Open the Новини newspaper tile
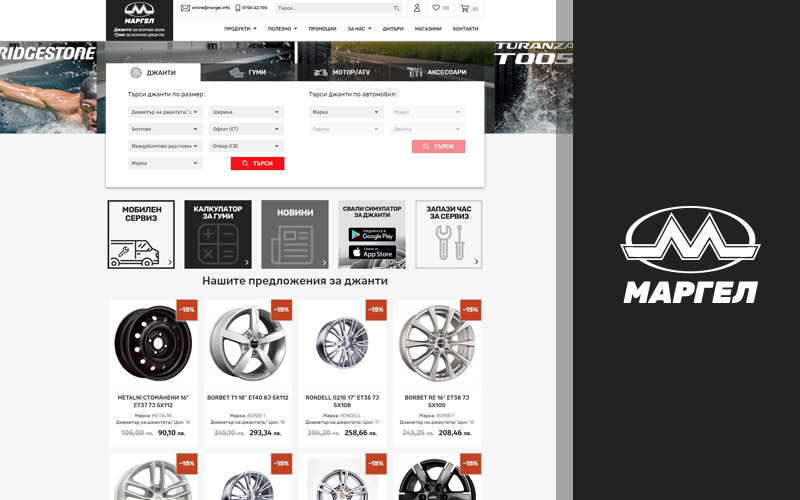 [x=295, y=234]
